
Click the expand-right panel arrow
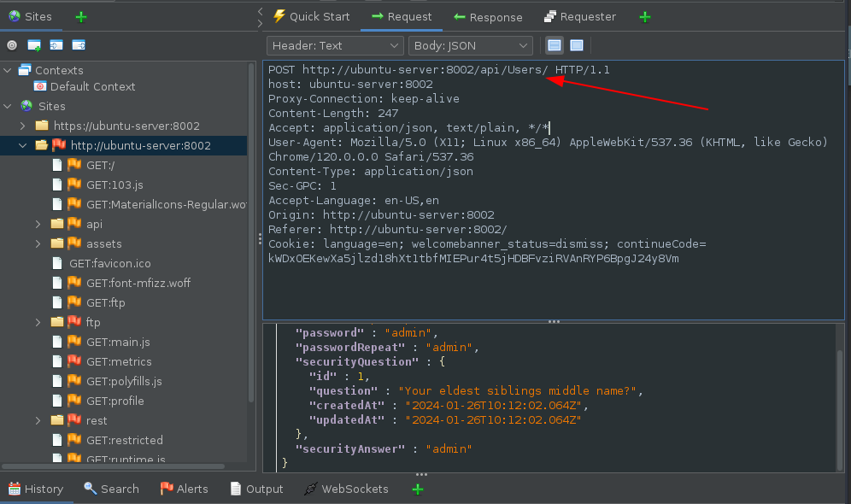[x=260, y=23]
